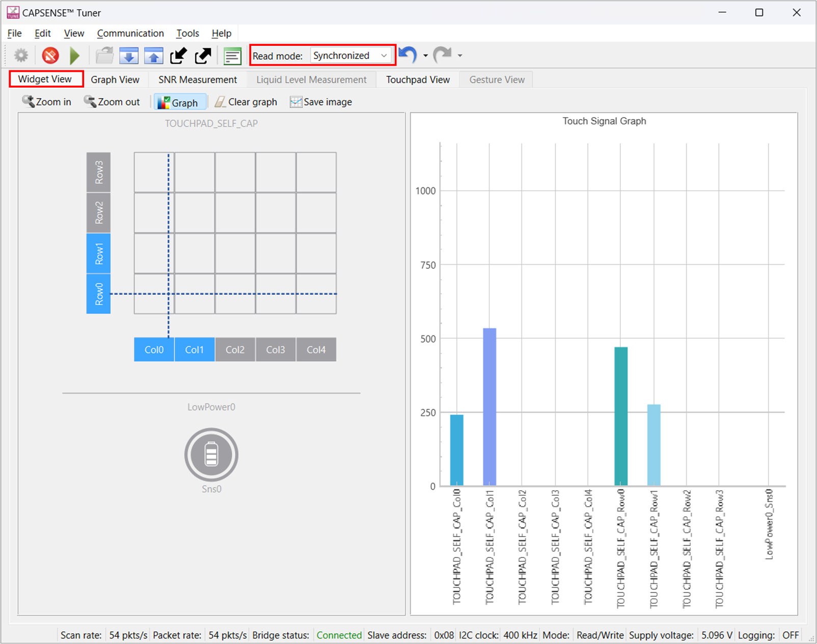
Task: Toggle the Col2 sensor in touchpad
Action: (235, 350)
